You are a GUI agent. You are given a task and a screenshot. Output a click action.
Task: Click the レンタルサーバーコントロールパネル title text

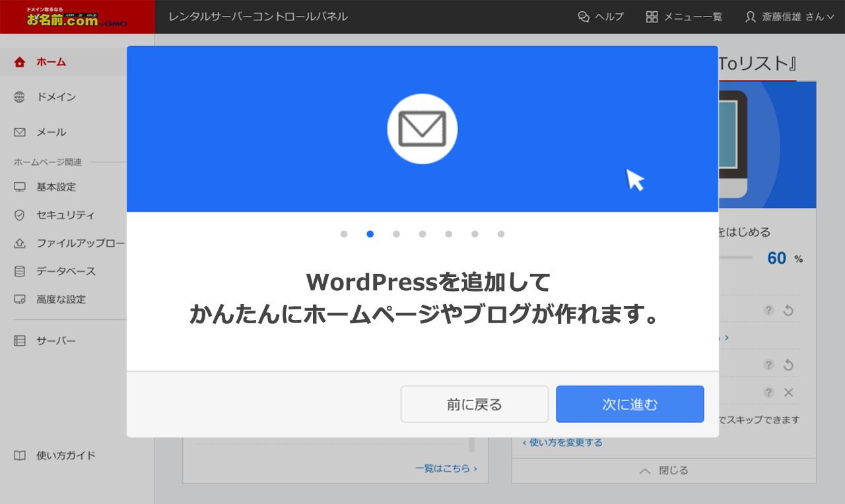[258, 16]
